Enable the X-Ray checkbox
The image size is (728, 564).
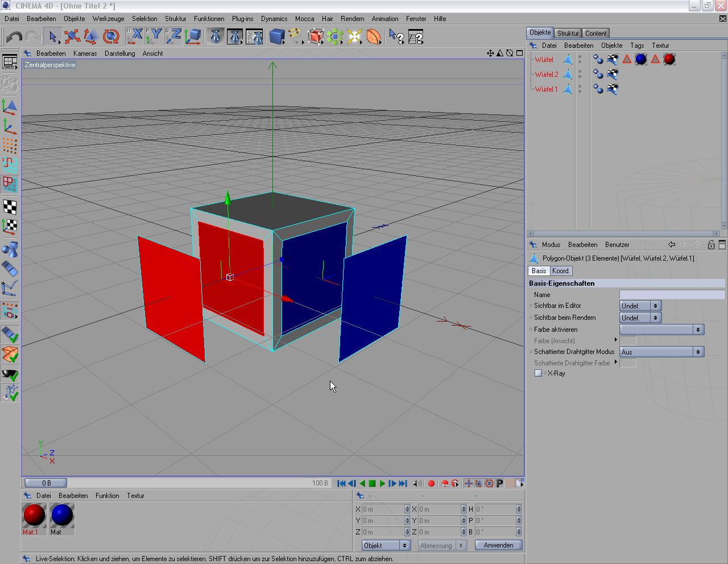point(538,373)
